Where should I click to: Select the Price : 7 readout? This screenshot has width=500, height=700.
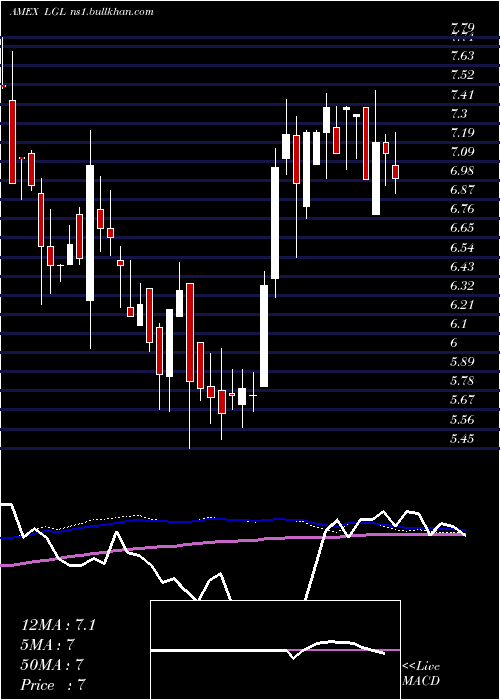(x=53, y=685)
